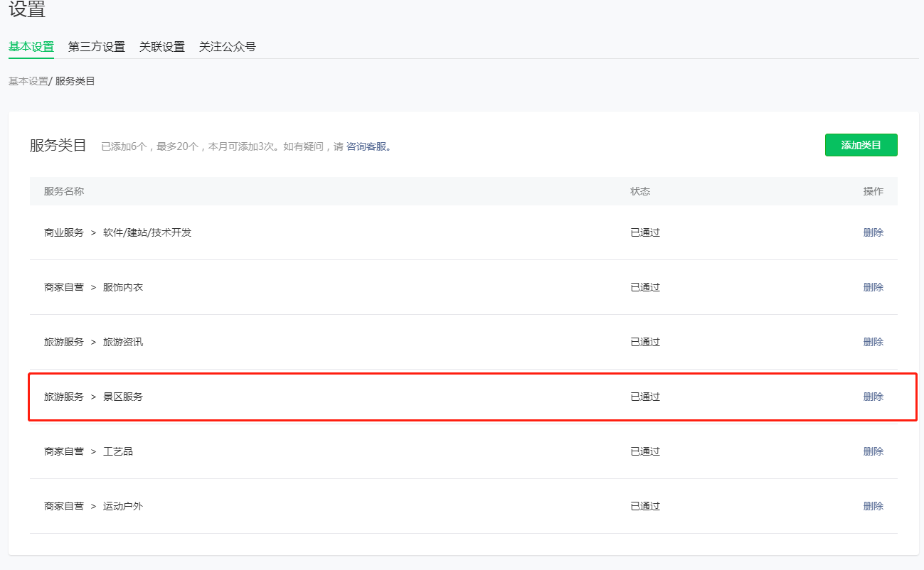Screen dimensions: 924x570
Task: Click the 服务名称 column header
Action: pos(64,191)
